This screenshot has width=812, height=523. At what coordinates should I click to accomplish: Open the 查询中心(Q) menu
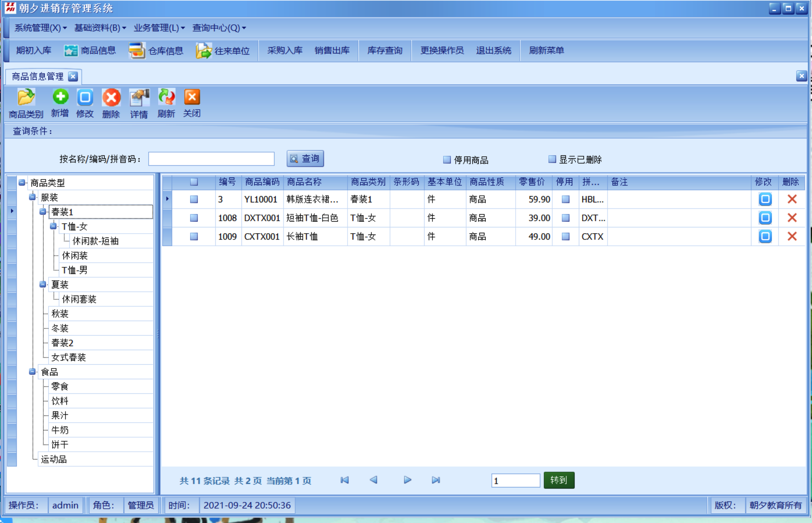pos(219,28)
